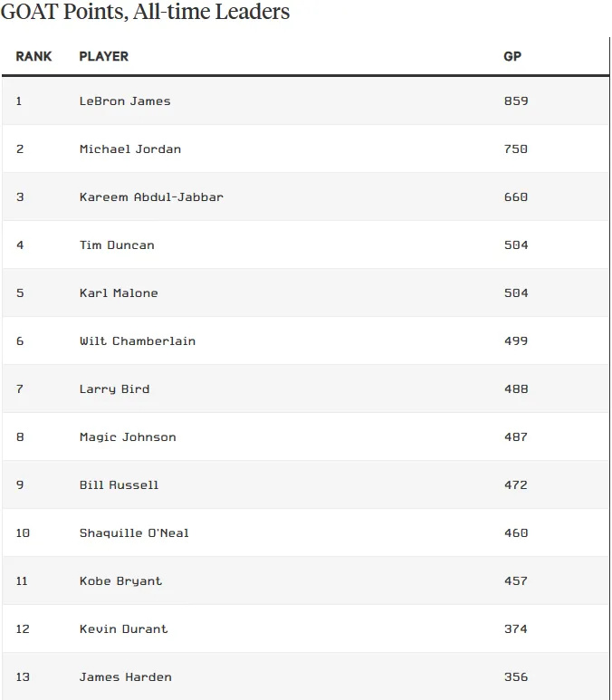Select Wilt Chamberlain row

305,341
